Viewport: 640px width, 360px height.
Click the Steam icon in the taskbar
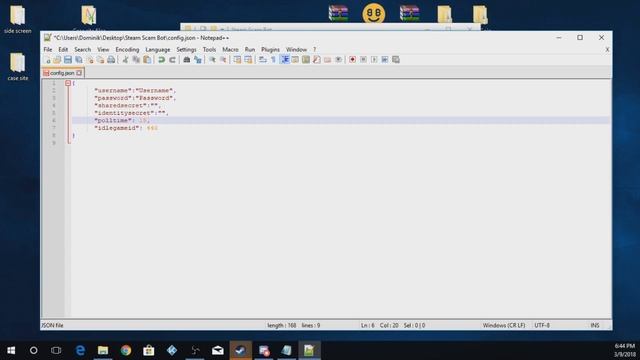tap(240, 350)
